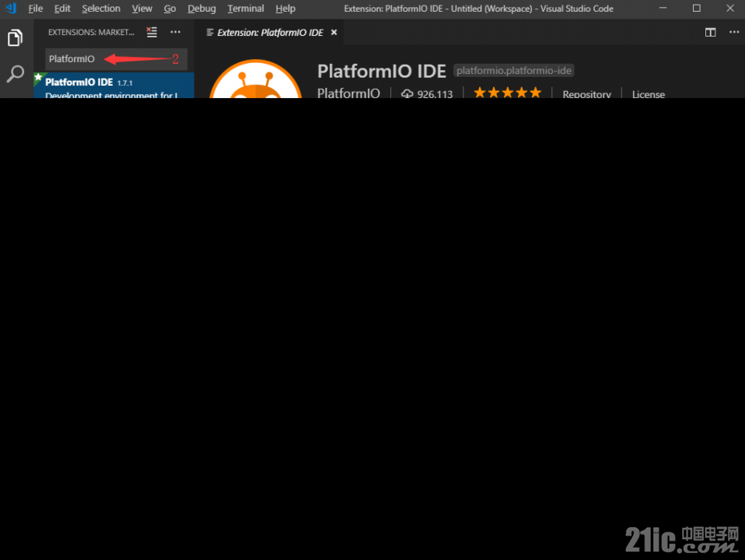Viewport: 745px width, 560px height.
Task: Click the platformio.platformio-ide identifier badge
Action: click(x=513, y=70)
